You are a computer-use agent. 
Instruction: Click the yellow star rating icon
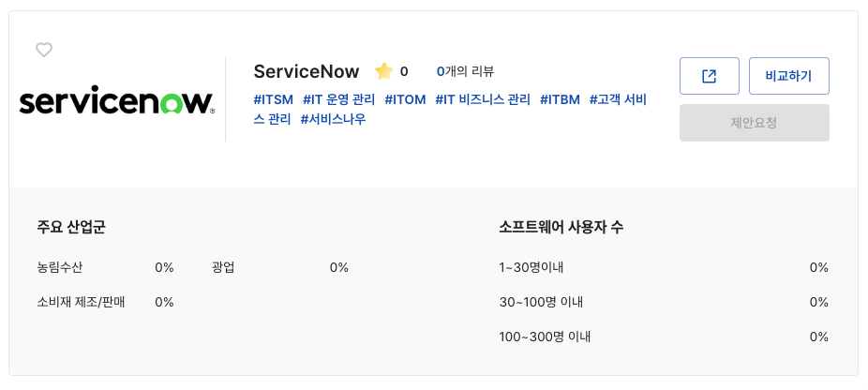pyautogui.click(x=383, y=71)
